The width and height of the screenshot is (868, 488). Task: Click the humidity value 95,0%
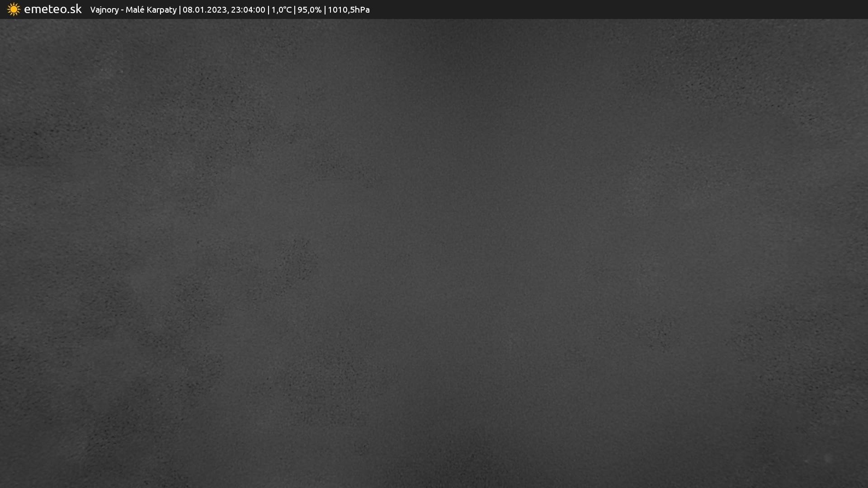point(309,10)
